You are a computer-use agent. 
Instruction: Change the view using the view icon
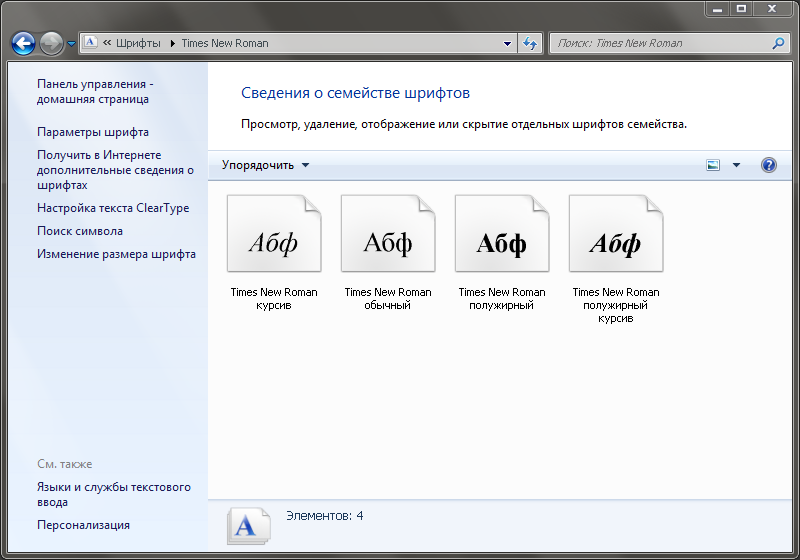pyautogui.click(x=713, y=165)
